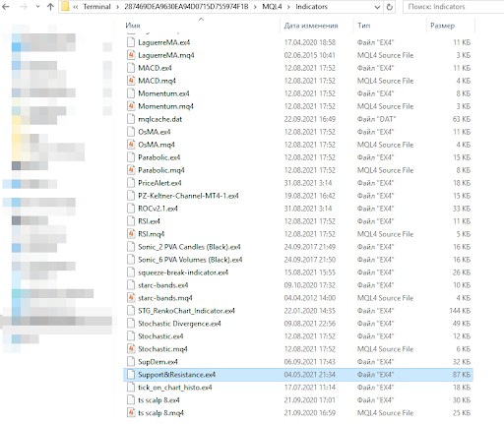Select the MQL4 breadcrumb segment

[272, 7]
